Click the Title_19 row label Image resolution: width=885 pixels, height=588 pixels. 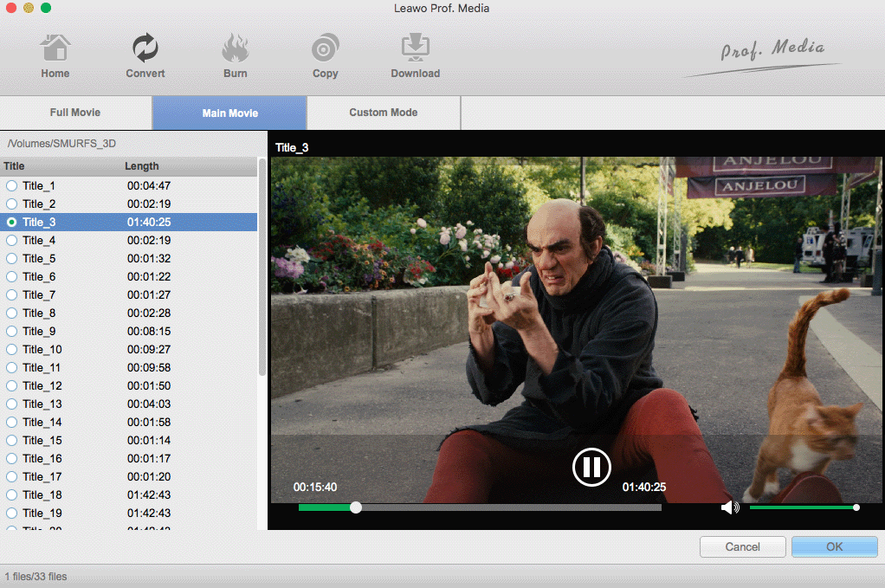click(42, 513)
